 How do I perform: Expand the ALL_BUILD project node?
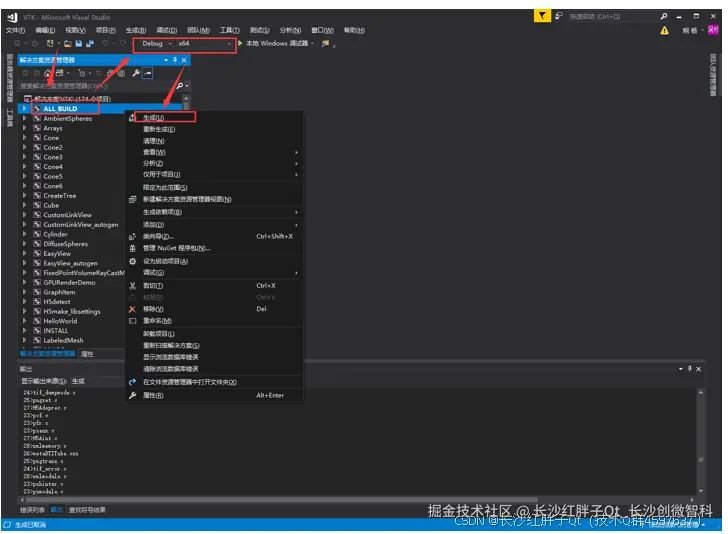coord(24,109)
